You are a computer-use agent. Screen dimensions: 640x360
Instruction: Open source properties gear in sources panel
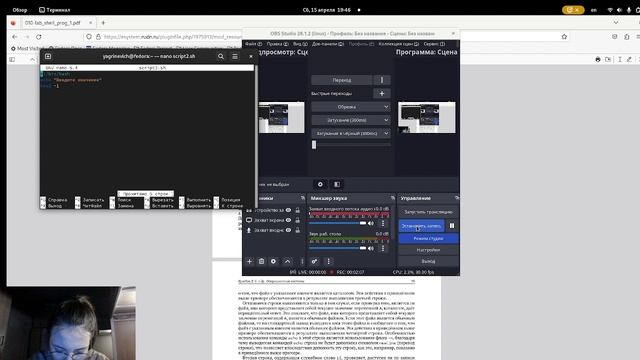273,261
